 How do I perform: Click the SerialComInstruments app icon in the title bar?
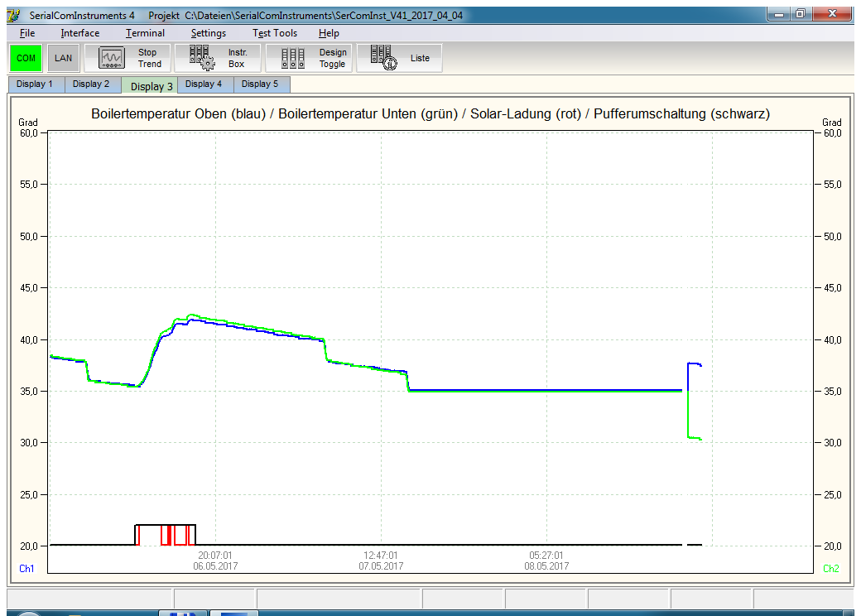(14, 15)
